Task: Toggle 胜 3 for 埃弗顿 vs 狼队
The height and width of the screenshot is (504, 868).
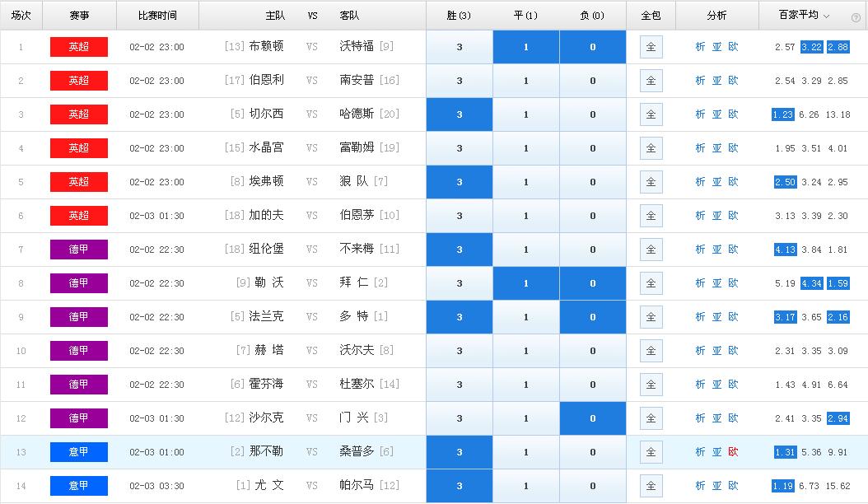Action: 460,182
